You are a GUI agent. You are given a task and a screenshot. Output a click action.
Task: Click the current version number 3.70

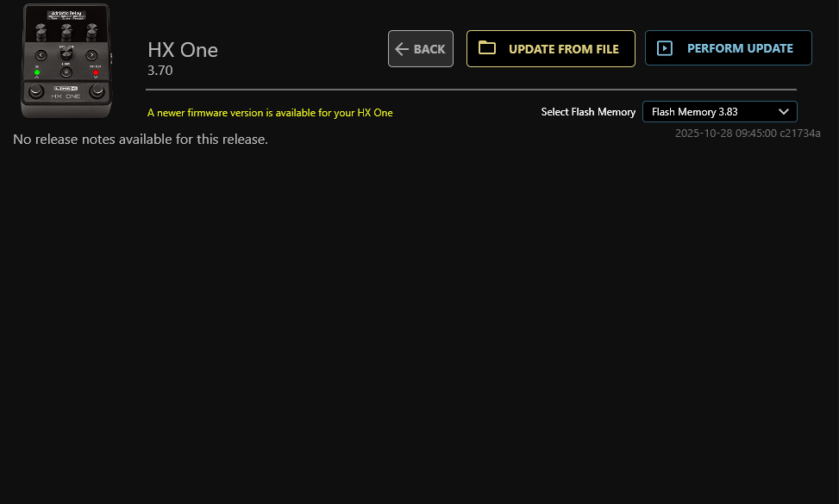160,71
